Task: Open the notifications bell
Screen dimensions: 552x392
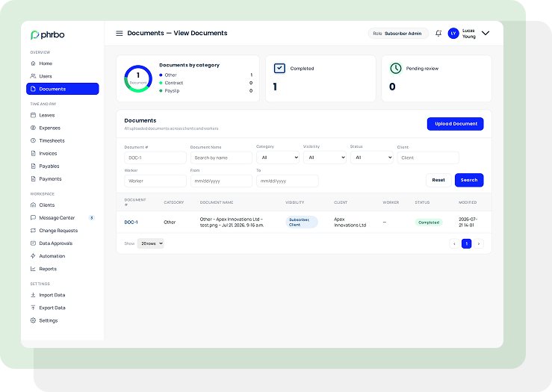Action: [438, 33]
